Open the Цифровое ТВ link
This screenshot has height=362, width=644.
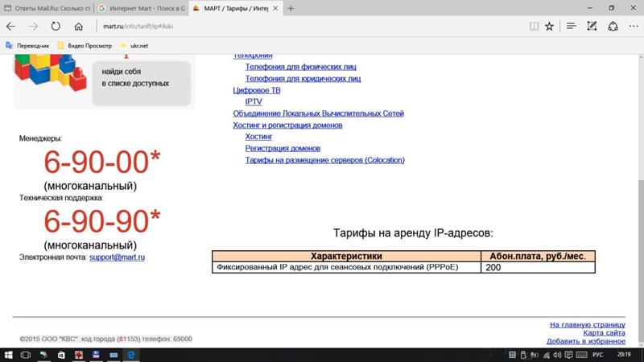click(257, 90)
